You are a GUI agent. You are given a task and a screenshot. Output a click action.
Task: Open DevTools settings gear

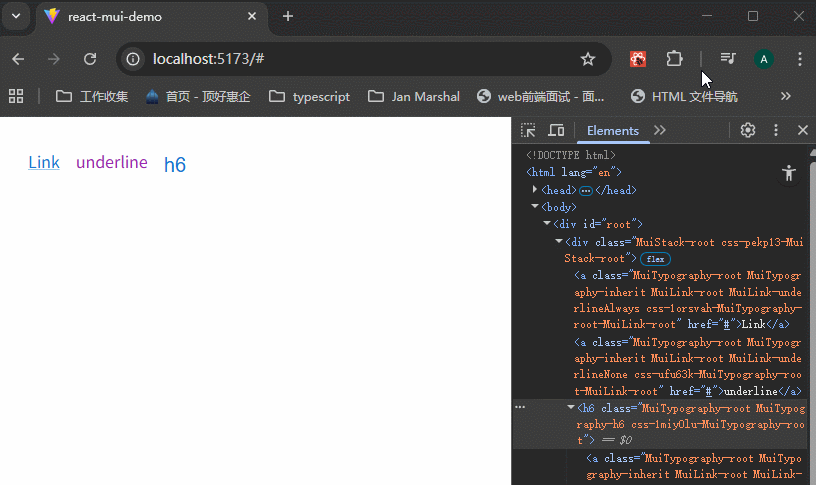point(747,130)
